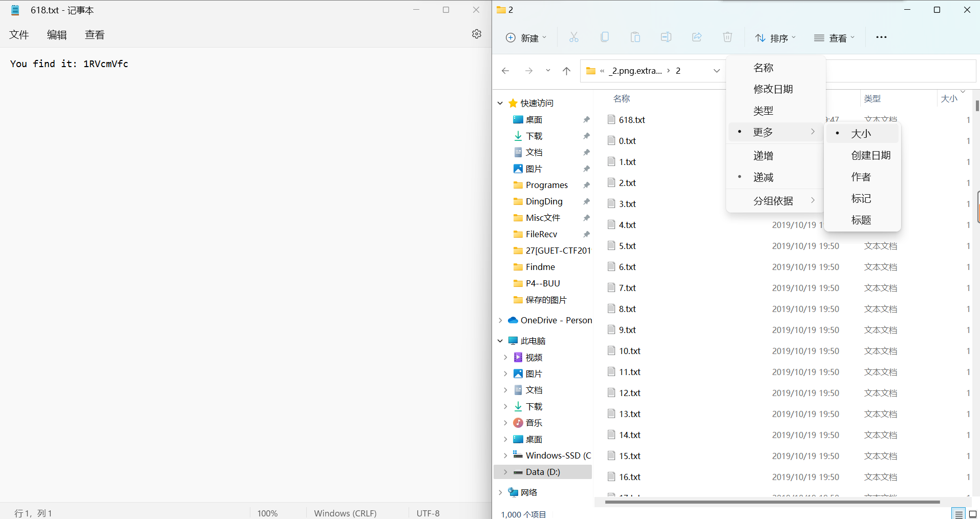Open the 分组依据 submenu
Image resolution: width=980 pixels, height=519 pixels.
tap(775, 201)
